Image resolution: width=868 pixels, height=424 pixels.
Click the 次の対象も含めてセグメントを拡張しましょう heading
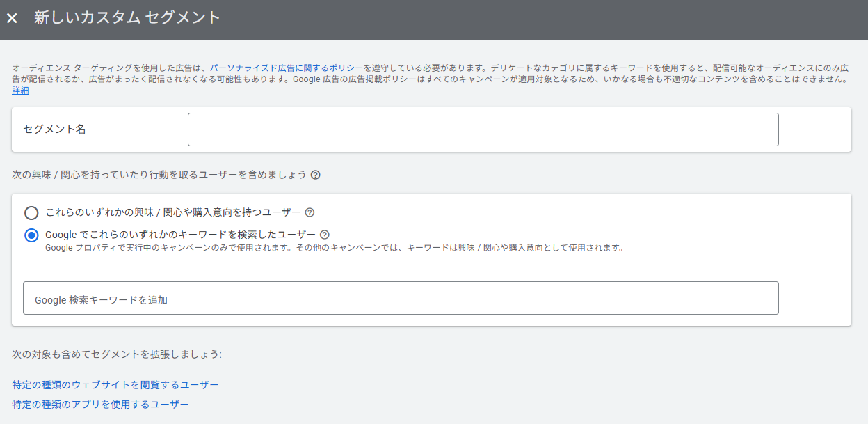pos(117,354)
